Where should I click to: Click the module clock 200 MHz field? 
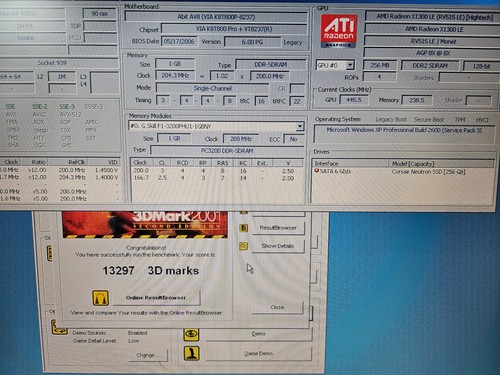coord(241,139)
